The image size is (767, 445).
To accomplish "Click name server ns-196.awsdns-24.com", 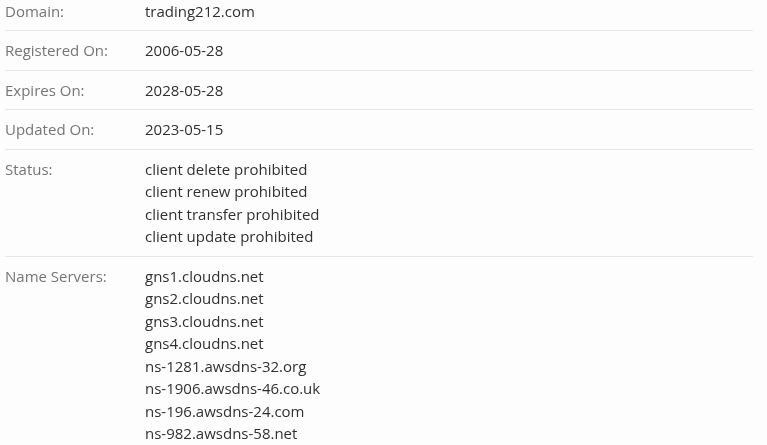I will pos(225,412).
